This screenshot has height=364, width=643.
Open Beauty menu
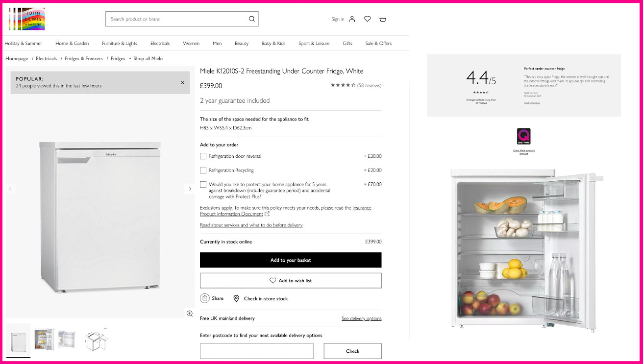[x=242, y=44]
